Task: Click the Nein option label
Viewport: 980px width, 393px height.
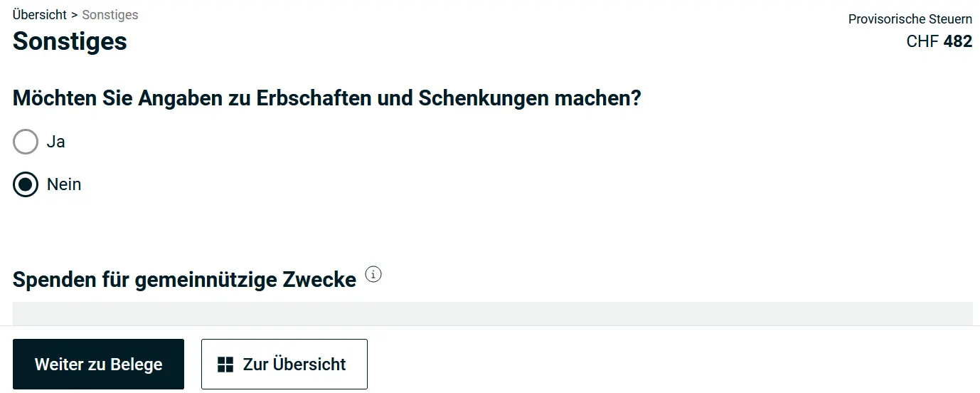Action: pyautogui.click(x=64, y=184)
